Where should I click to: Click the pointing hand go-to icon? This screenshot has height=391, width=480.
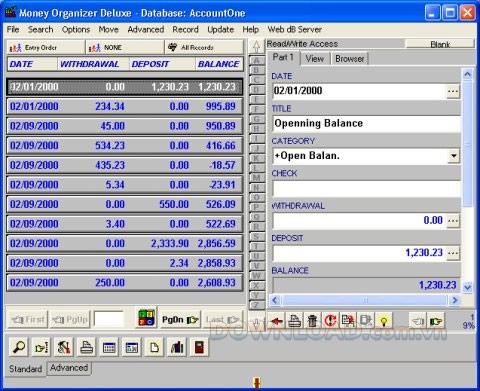(x=41, y=348)
